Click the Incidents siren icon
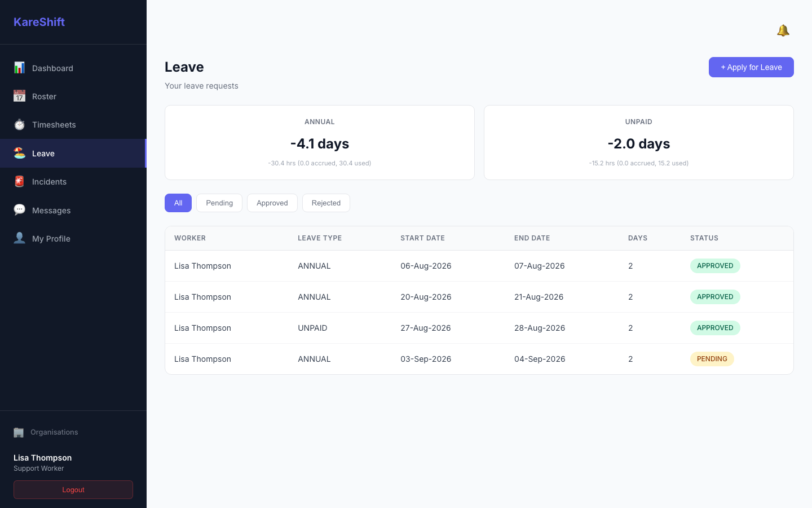 (19, 181)
